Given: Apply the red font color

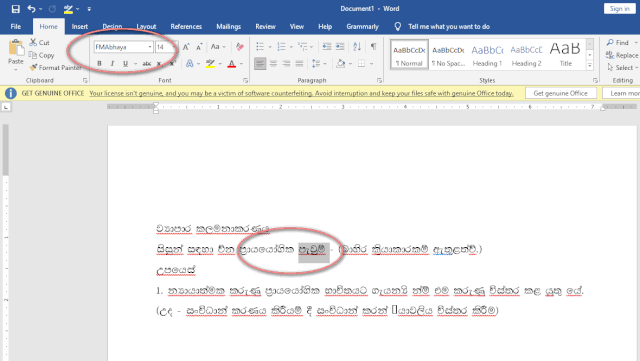Looking at the screenshot, I should [x=231, y=64].
